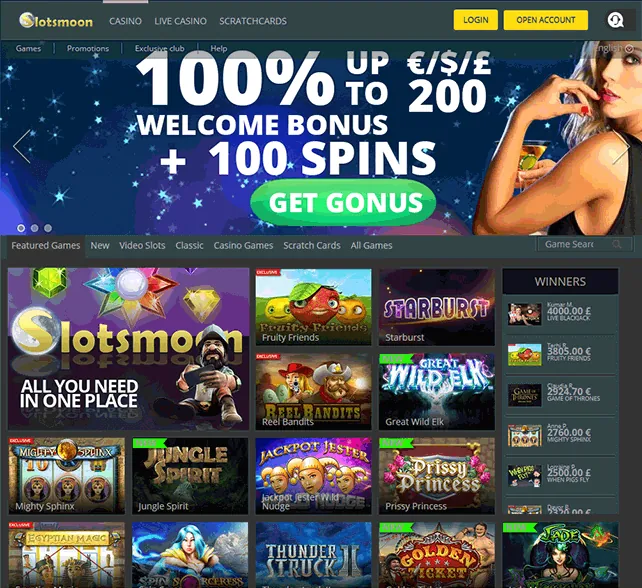
Task: Open the Starburst game tile
Action: (x=436, y=307)
